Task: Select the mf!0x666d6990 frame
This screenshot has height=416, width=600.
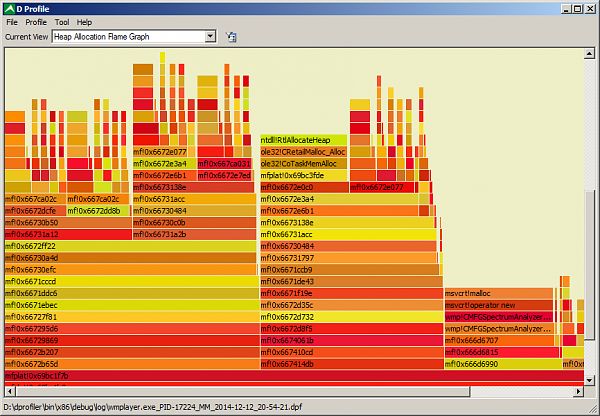Action: pyautogui.click(x=502, y=364)
